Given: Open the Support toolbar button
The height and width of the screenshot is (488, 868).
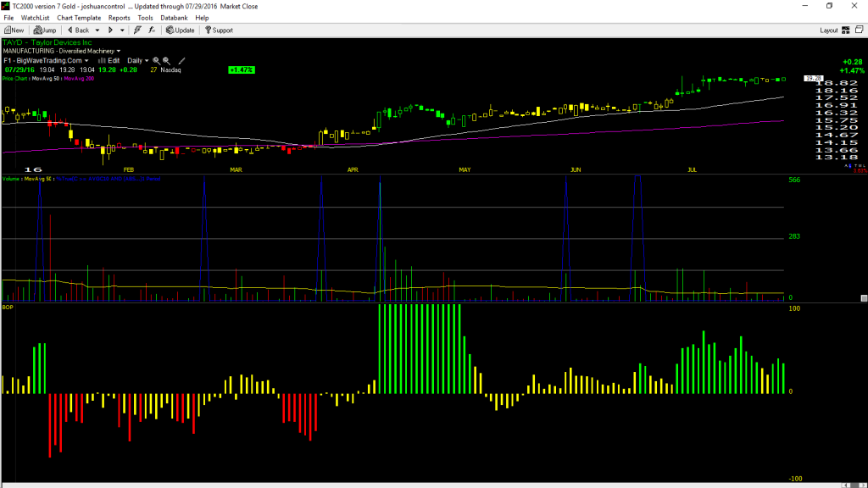Looking at the screenshot, I should coord(220,30).
